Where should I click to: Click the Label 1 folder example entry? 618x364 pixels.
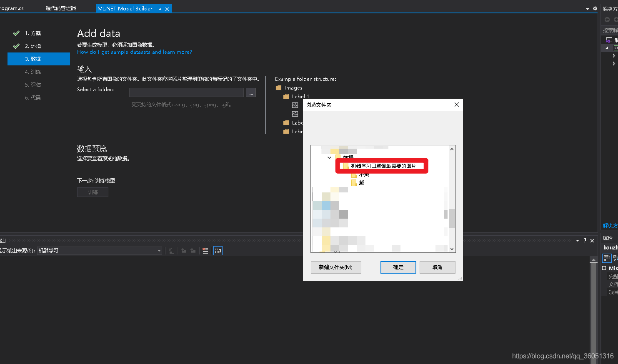[296, 97]
